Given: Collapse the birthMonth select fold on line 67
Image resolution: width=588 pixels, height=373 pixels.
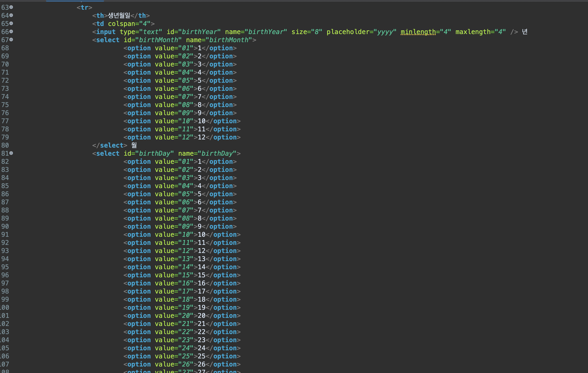Looking at the screenshot, I should pyautogui.click(x=11, y=40).
